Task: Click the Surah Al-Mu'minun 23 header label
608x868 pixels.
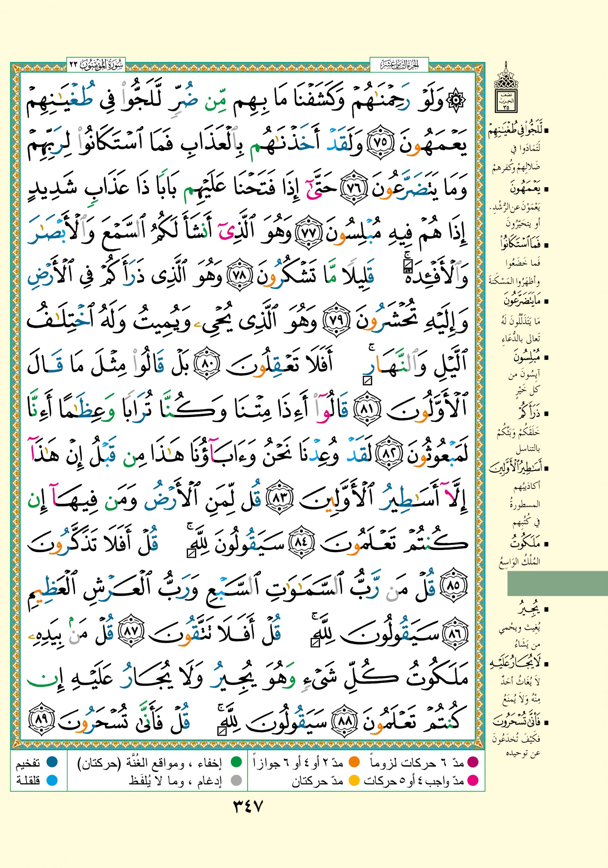Action: 96,65
